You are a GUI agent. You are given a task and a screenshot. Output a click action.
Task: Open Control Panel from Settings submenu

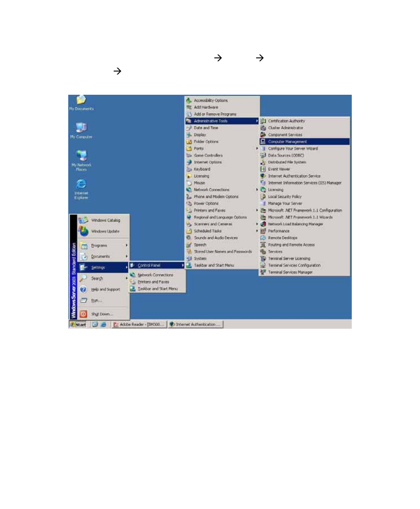click(157, 265)
